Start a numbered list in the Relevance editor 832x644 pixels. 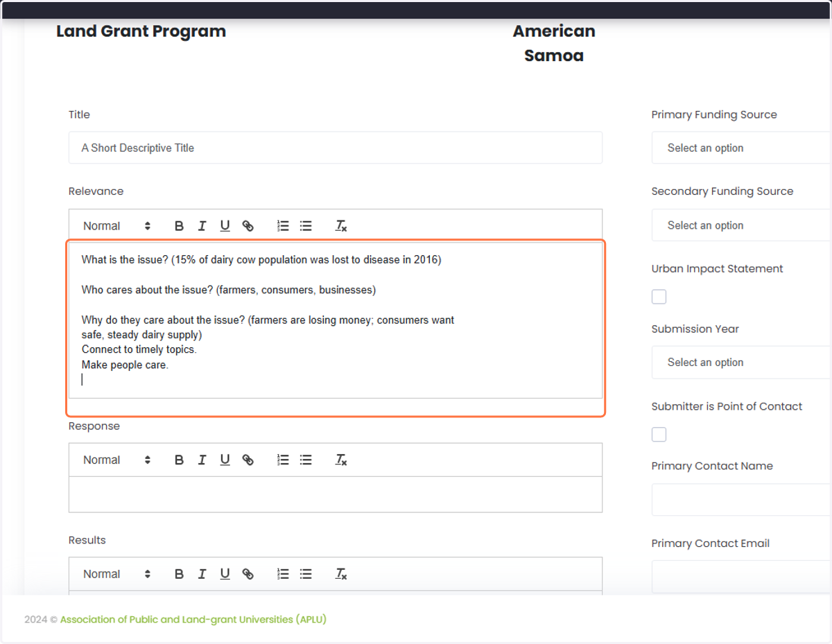pyautogui.click(x=283, y=226)
